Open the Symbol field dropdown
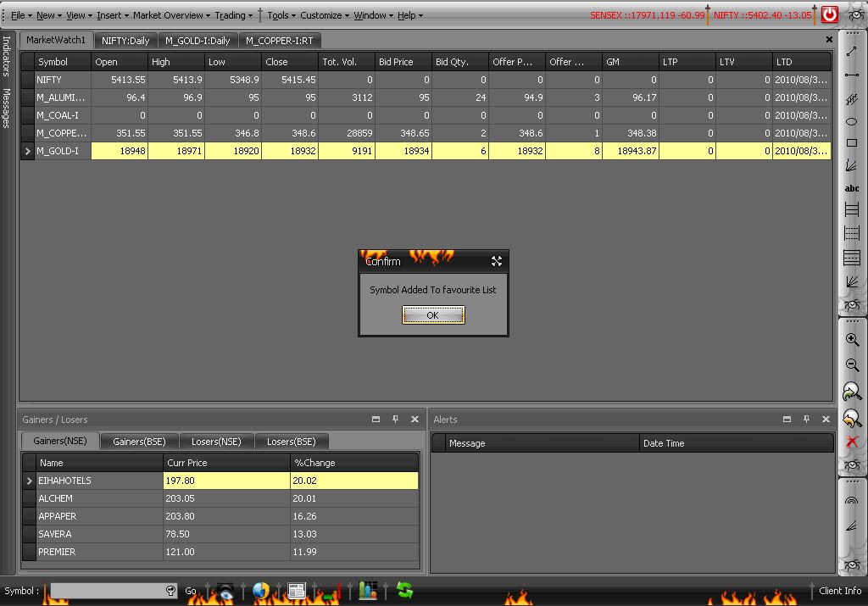The image size is (868, 606). click(170, 591)
